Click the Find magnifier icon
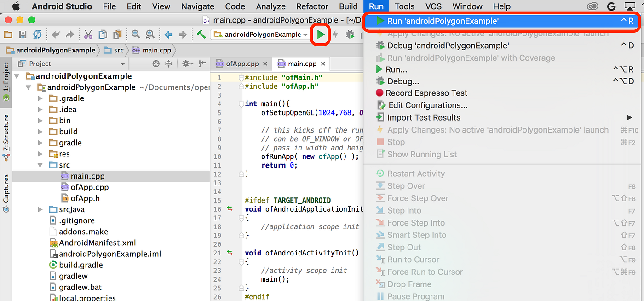The height and width of the screenshot is (301, 644). tap(136, 35)
